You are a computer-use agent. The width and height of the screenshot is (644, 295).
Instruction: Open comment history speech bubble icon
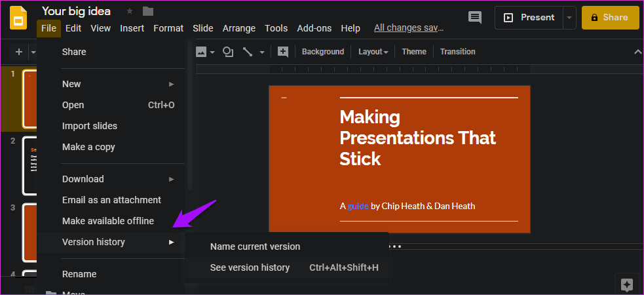[x=475, y=17]
